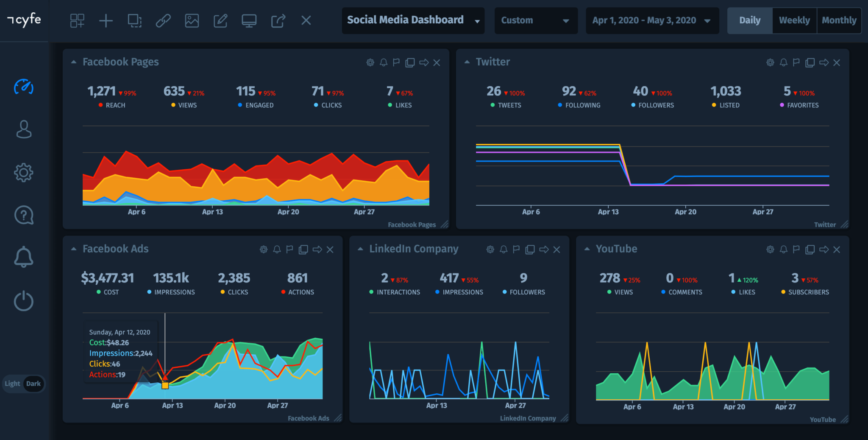Switch to Dark mode using the bottom-left toggle
The image size is (868, 440).
(x=33, y=383)
